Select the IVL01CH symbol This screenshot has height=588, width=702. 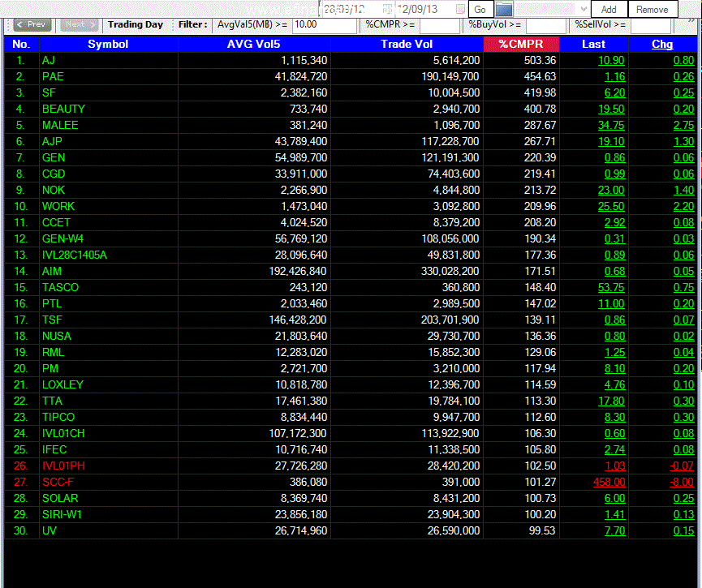(x=63, y=434)
